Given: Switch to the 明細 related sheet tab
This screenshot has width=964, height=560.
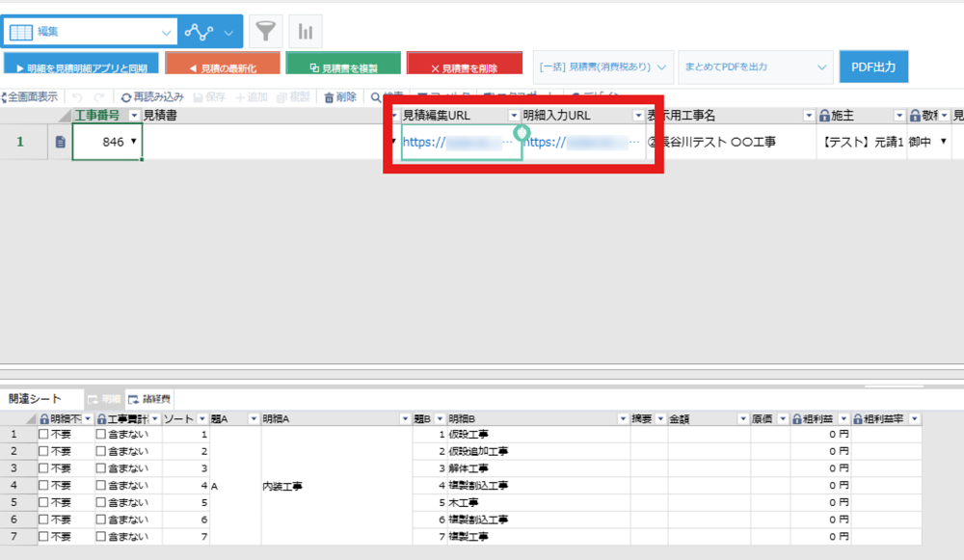Looking at the screenshot, I should pyautogui.click(x=104, y=400).
